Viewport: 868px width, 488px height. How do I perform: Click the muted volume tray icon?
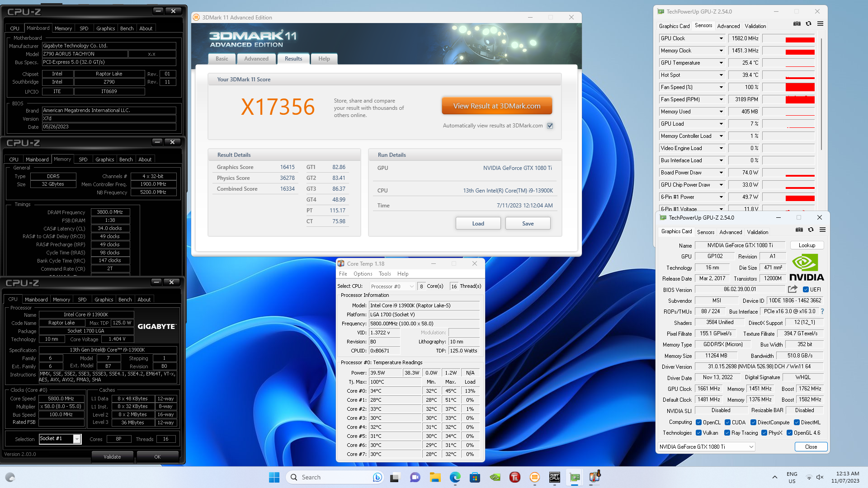820,477
